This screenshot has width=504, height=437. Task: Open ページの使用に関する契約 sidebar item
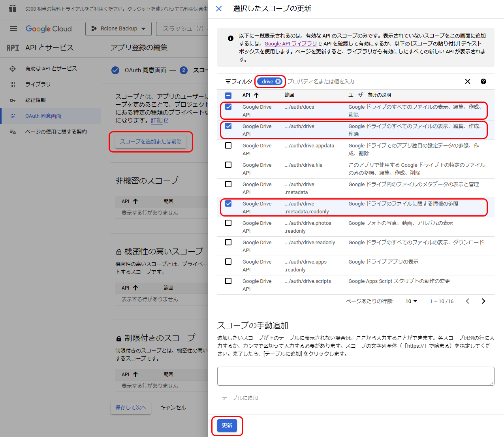(56, 132)
